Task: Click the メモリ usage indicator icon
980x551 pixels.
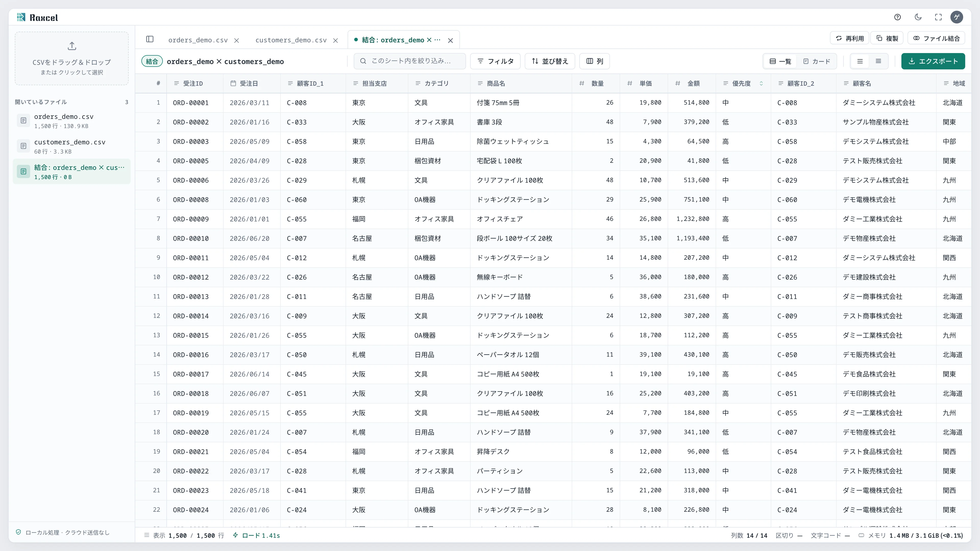Action: pyautogui.click(x=861, y=535)
